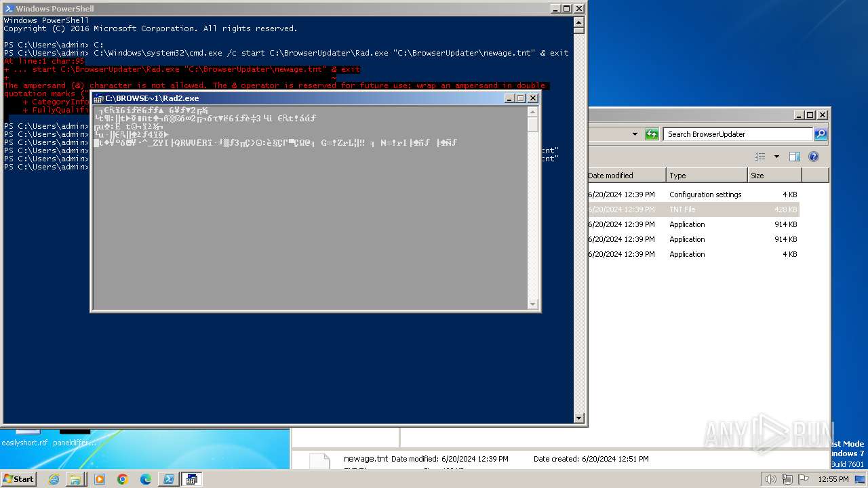Open the address bar history dropdown

point(635,134)
